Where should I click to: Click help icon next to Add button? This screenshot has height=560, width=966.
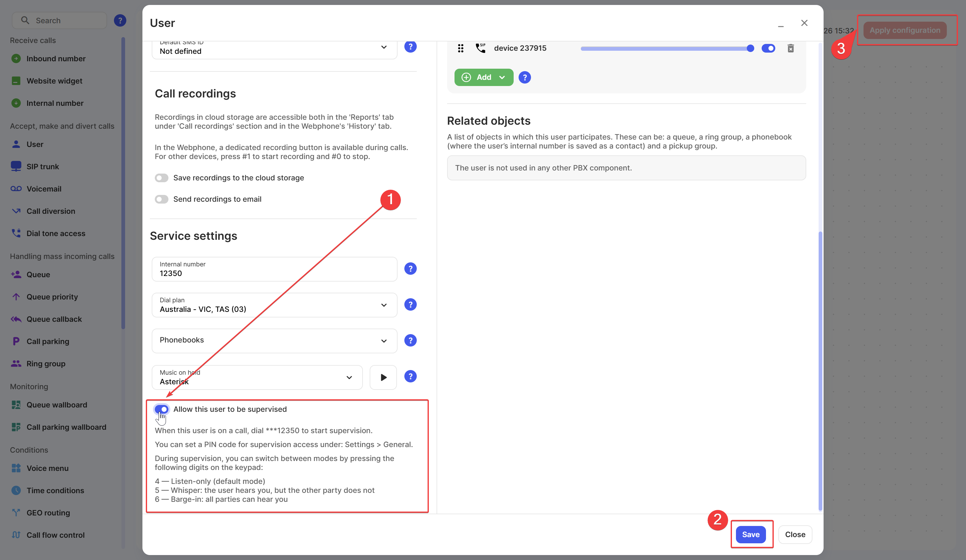(524, 77)
